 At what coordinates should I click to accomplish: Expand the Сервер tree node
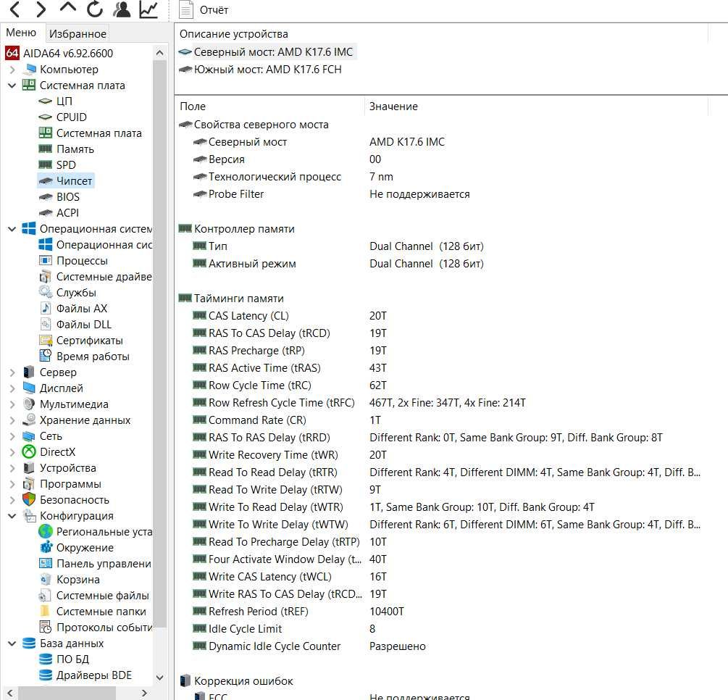[12, 372]
